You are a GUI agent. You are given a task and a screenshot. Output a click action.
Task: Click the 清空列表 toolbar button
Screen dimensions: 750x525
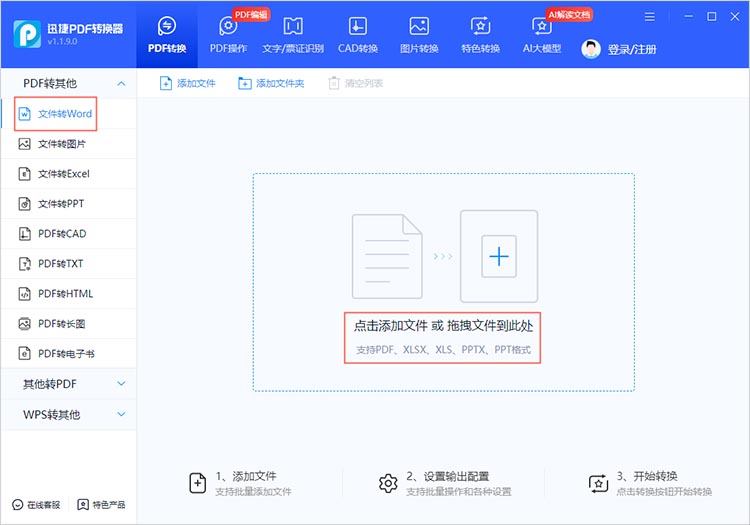355,84
